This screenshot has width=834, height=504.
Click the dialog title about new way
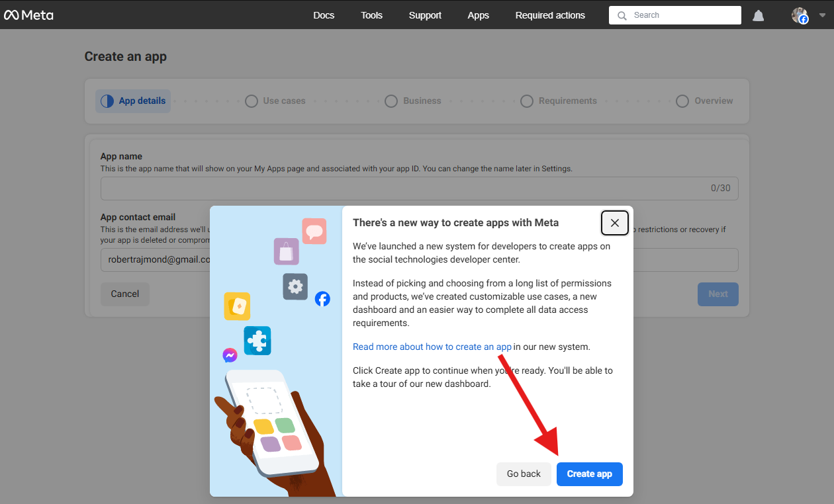tap(456, 223)
